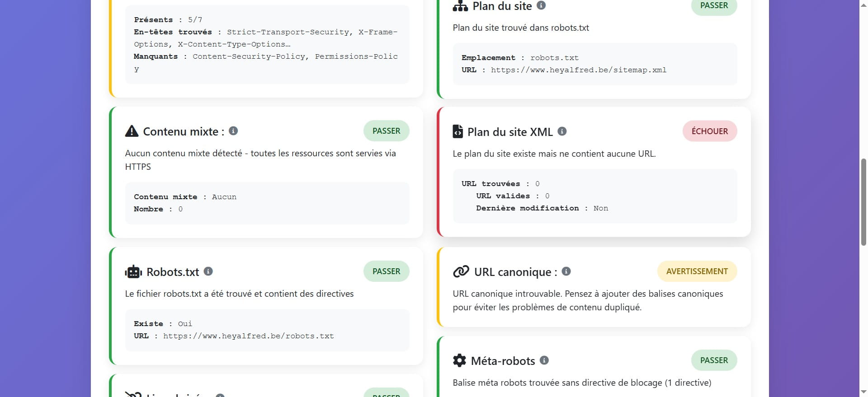
Task: Click the info icon next to Méta-robots
Action: [x=545, y=360]
